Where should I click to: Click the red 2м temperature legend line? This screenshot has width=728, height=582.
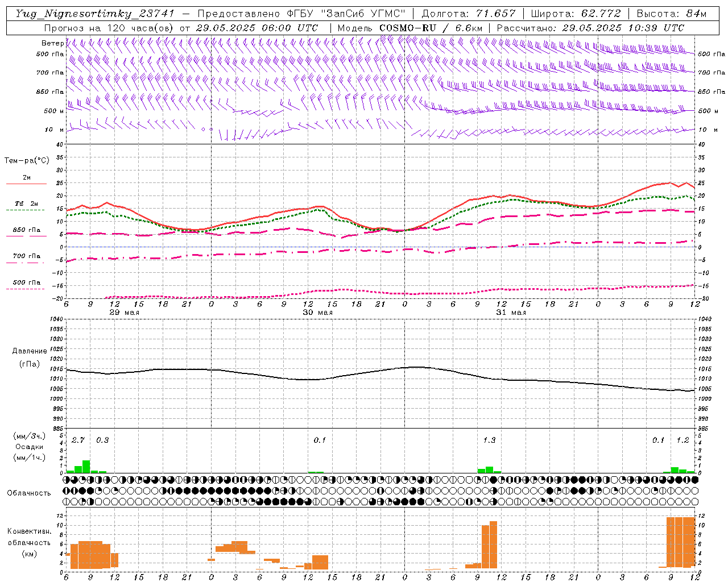[26, 184]
